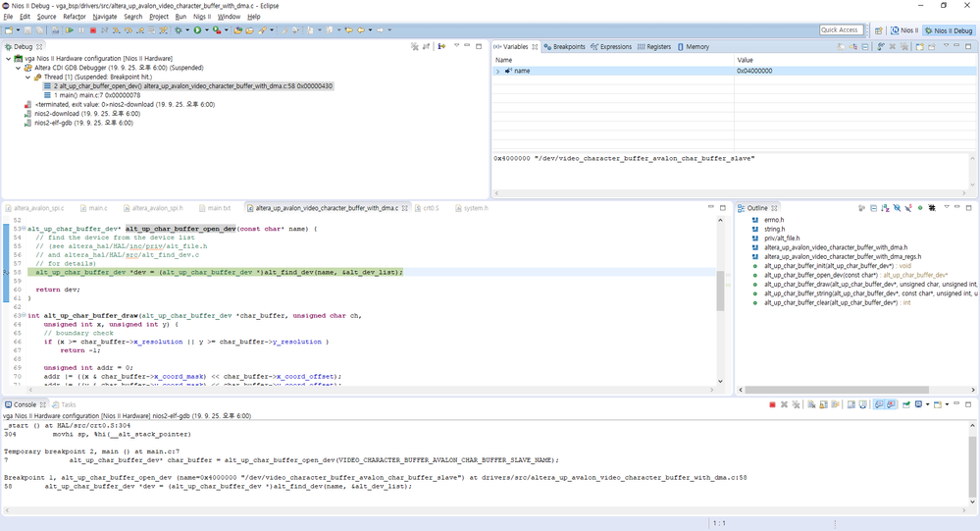Expand the 'name' variable in Variables view
The height and width of the screenshot is (531, 980).
[498, 71]
